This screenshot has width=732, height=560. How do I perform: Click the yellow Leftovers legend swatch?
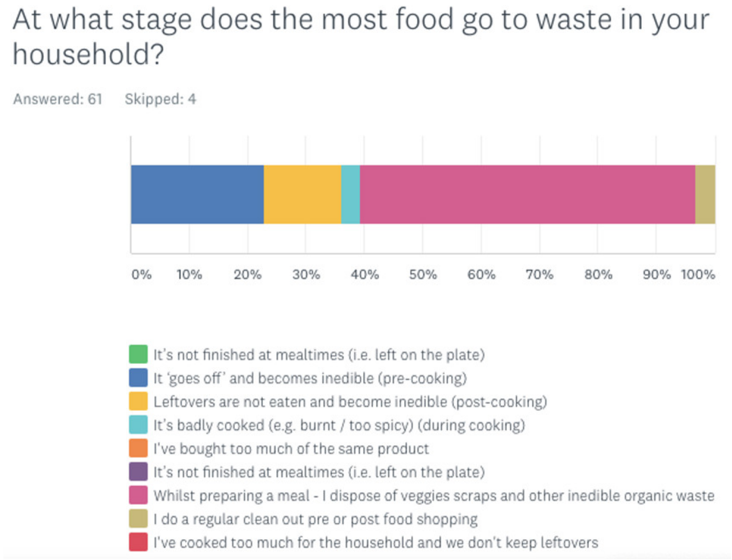coord(138,401)
